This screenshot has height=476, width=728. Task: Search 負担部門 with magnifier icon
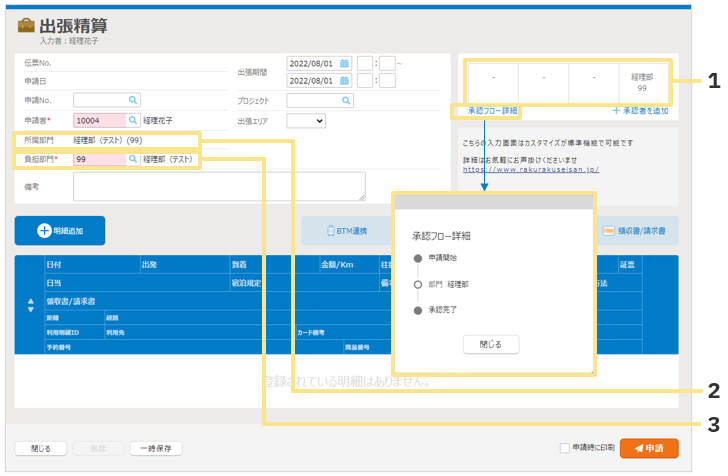[x=133, y=159]
